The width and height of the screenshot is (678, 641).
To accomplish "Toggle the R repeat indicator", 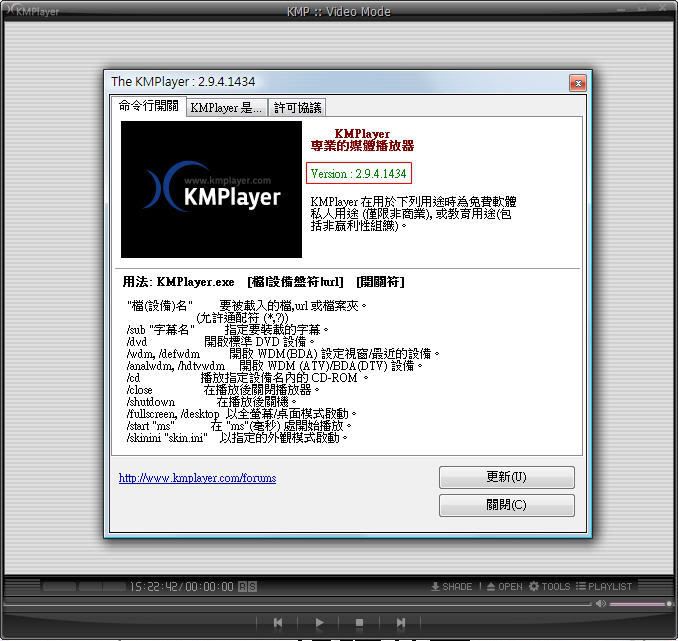I will click(x=243, y=587).
